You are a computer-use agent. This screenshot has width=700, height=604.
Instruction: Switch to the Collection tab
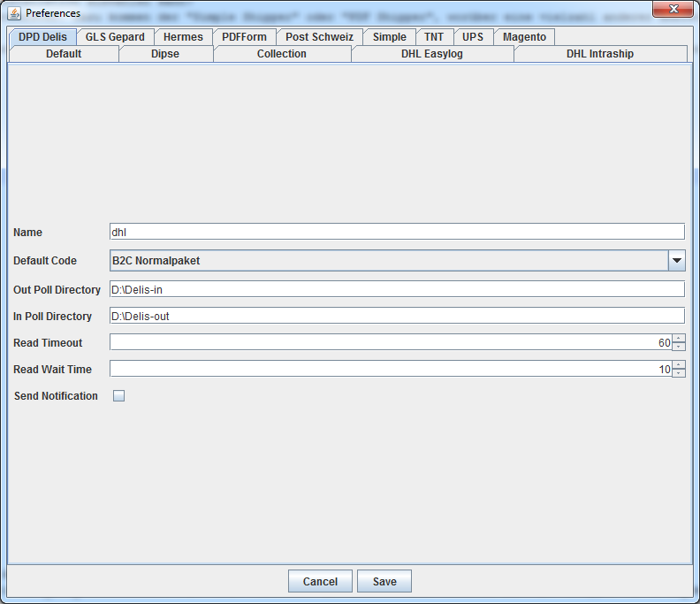(x=282, y=54)
